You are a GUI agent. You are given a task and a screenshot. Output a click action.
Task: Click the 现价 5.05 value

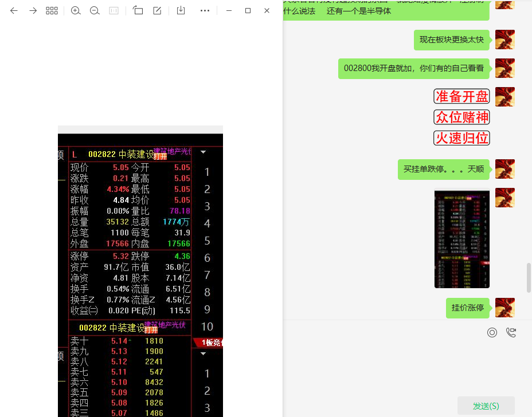[x=121, y=167]
